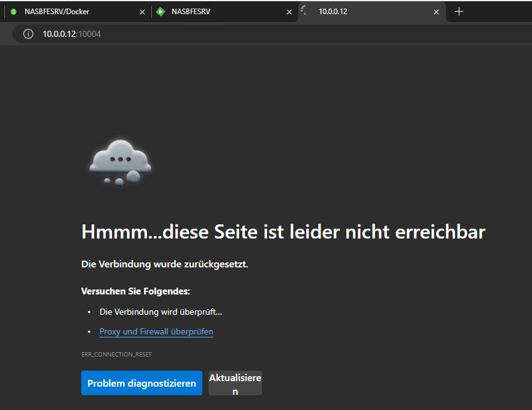Click text Die Verbindung wurde zurückgesetzt

[x=165, y=264]
